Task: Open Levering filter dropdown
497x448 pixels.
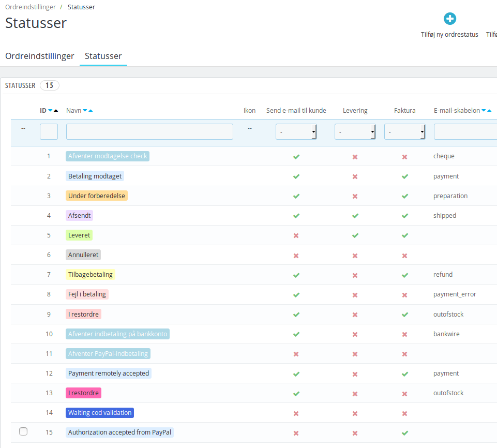Action: tap(355, 131)
